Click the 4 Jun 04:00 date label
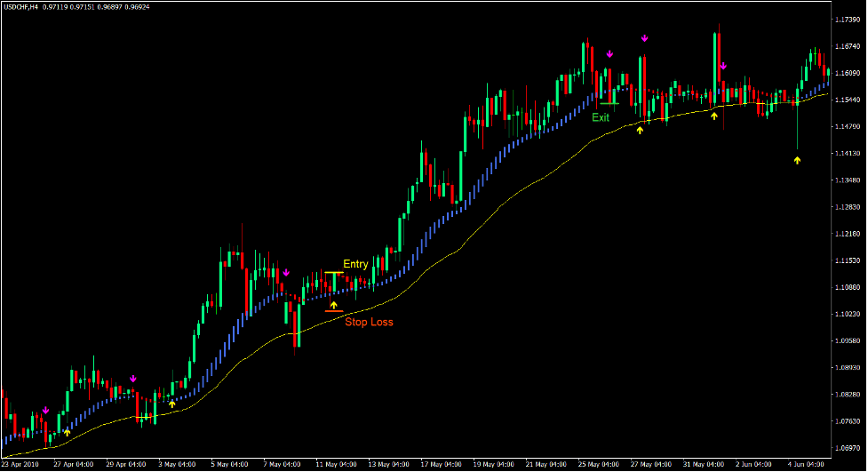Screen dimensions: 868x472 808,464
